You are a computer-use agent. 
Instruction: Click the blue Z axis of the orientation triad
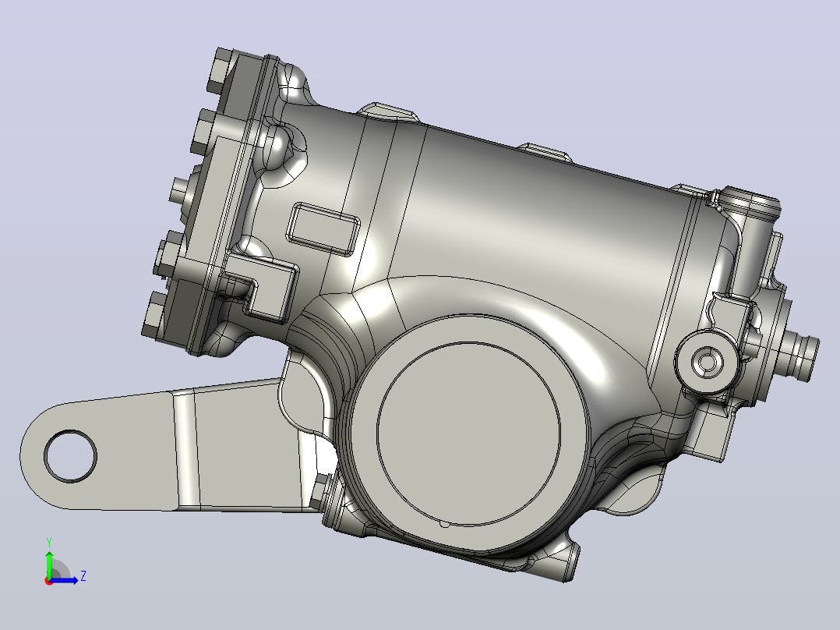click(64, 580)
